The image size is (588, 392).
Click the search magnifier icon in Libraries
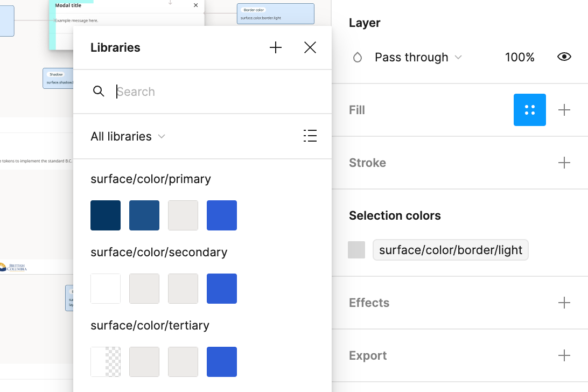99,92
